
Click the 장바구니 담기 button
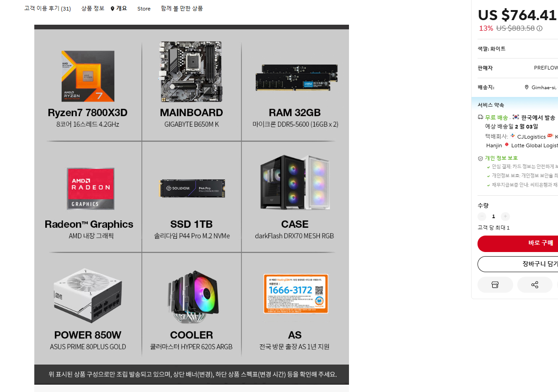[x=518, y=264]
